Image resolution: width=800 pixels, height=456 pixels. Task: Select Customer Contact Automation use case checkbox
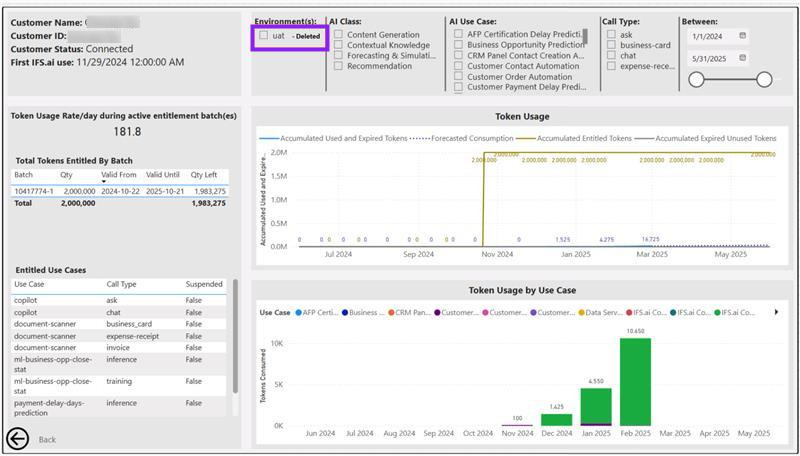pos(459,66)
